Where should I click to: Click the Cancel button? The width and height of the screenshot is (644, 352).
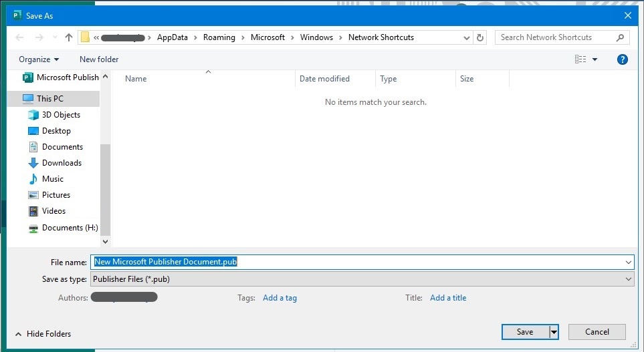597,332
